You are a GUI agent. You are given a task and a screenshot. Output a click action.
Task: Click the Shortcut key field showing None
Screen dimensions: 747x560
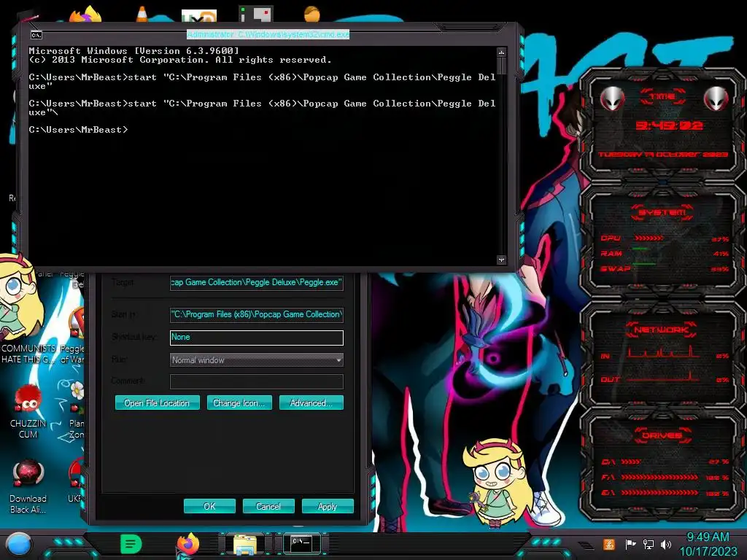256,337
